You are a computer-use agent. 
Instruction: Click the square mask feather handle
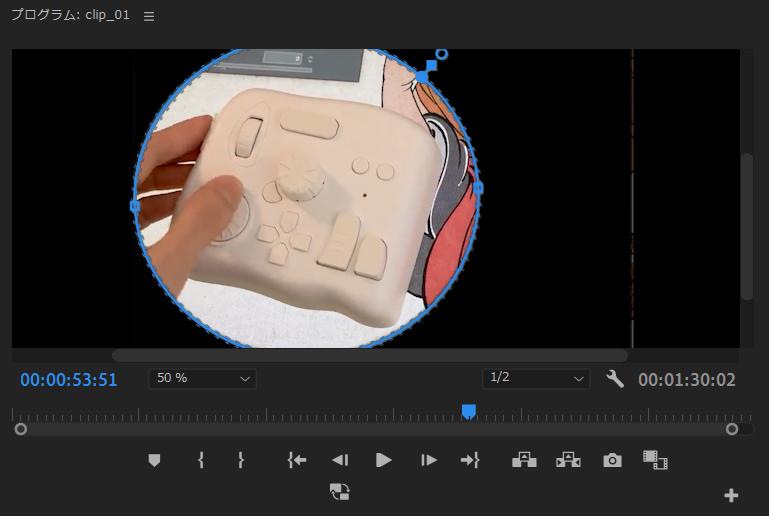pyautogui.click(x=431, y=65)
